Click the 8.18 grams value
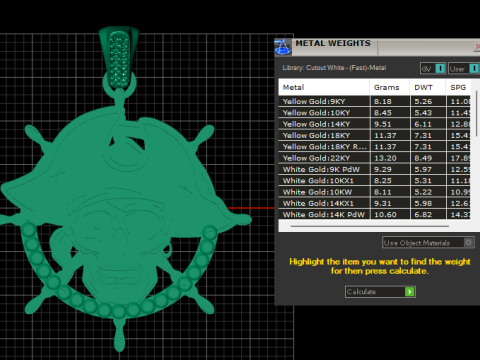 pos(383,101)
